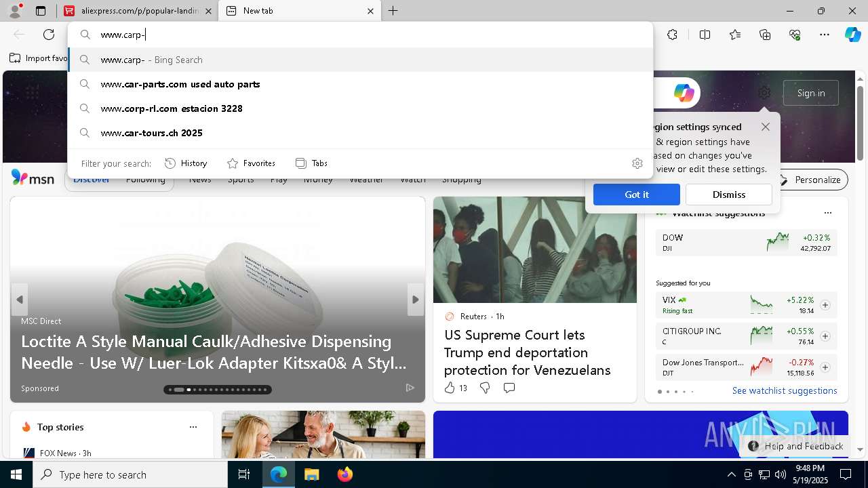Go to previous carousel story arrow

click(20, 300)
